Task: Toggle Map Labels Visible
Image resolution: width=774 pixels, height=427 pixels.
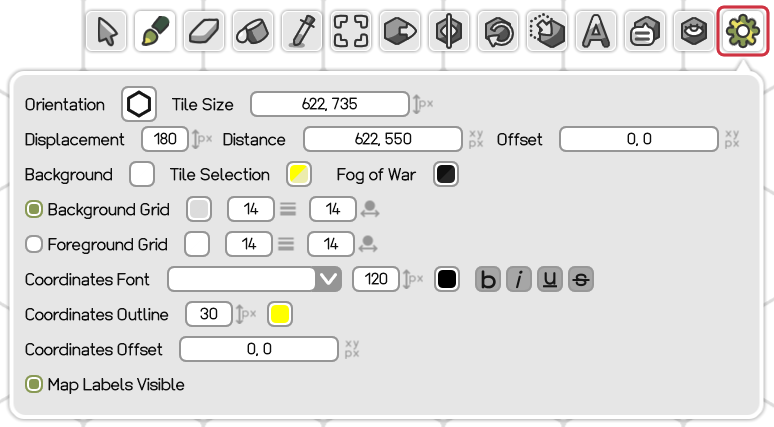Action: click(34, 384)
